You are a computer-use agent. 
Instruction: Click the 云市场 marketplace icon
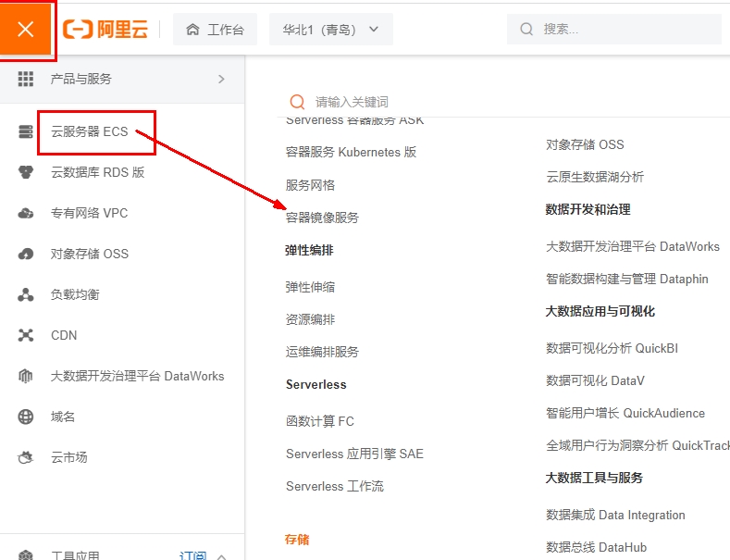click(26, 457)
